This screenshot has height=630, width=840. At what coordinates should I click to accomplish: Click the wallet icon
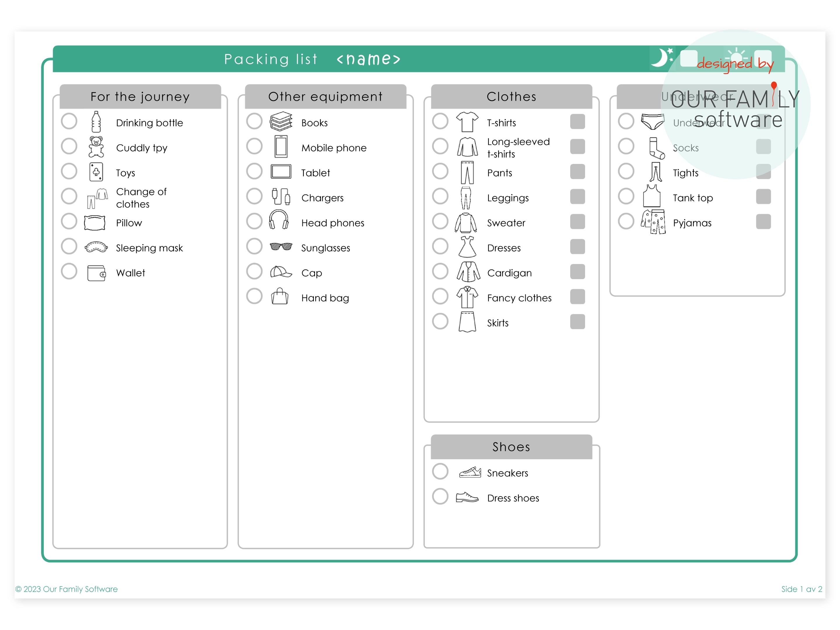click(97, 273)
